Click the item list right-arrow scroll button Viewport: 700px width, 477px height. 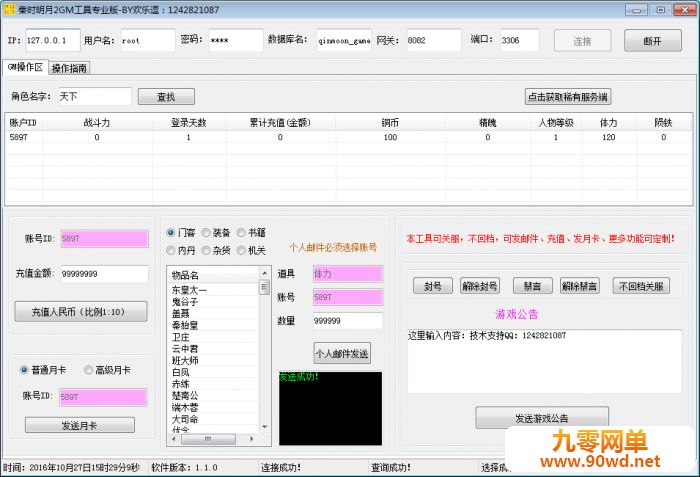click(x=252, y=439)
